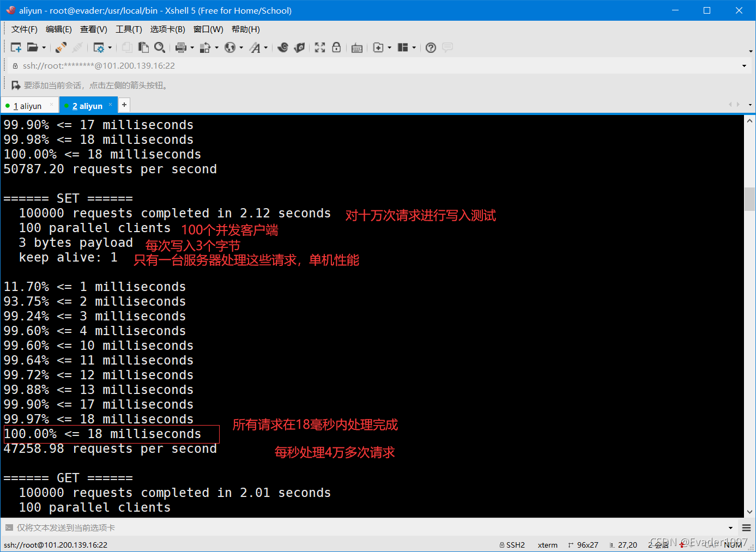The height and width of the screenshot is (552, 756).
Task: Open the 帮助(H) menu
Action: tap(246, 29)
